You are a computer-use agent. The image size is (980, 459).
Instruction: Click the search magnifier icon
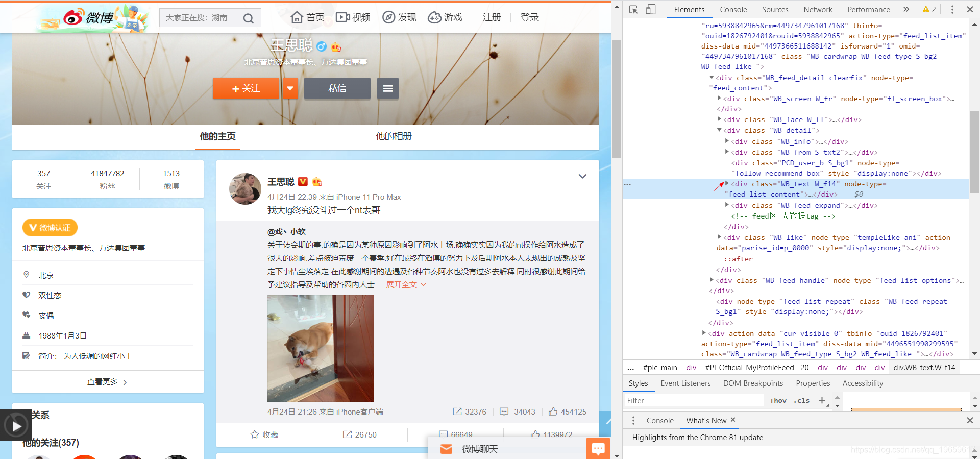coord(249,18)
